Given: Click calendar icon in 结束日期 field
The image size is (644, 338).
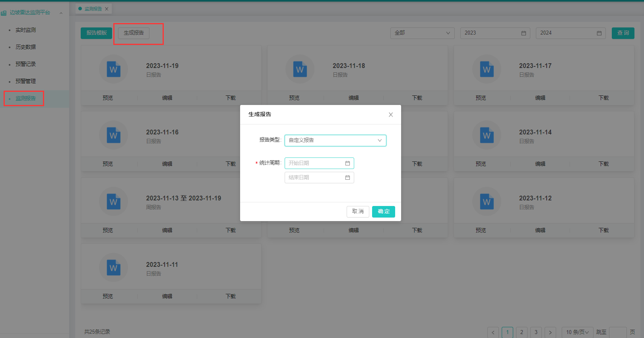Looking at the screenshot, I should 347,178.
